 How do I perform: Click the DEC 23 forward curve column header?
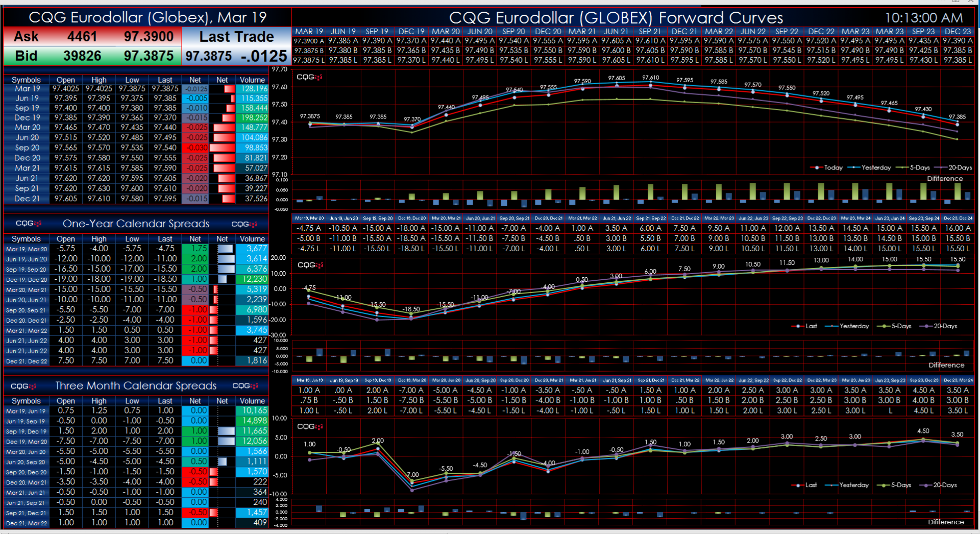click(958, 32)
